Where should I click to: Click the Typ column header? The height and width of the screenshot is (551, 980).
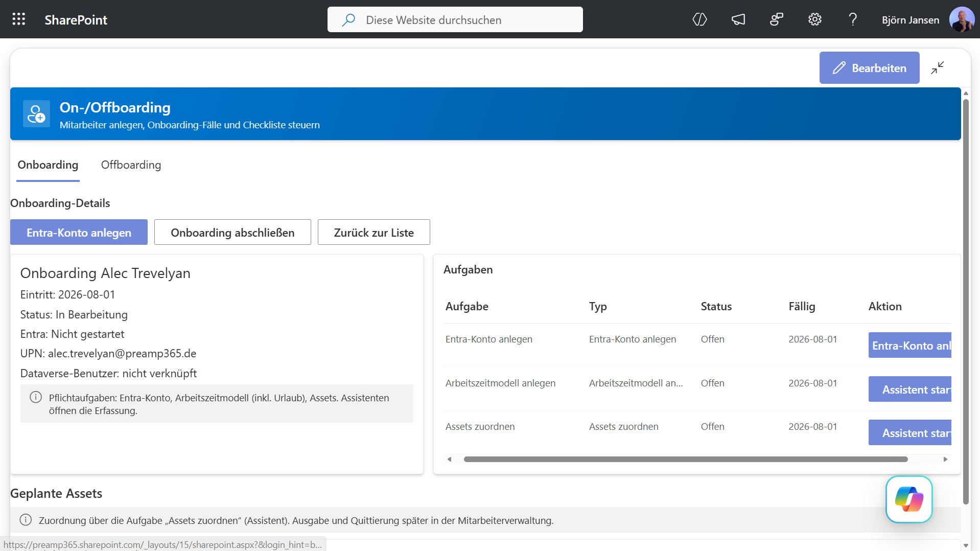point(597,307)
